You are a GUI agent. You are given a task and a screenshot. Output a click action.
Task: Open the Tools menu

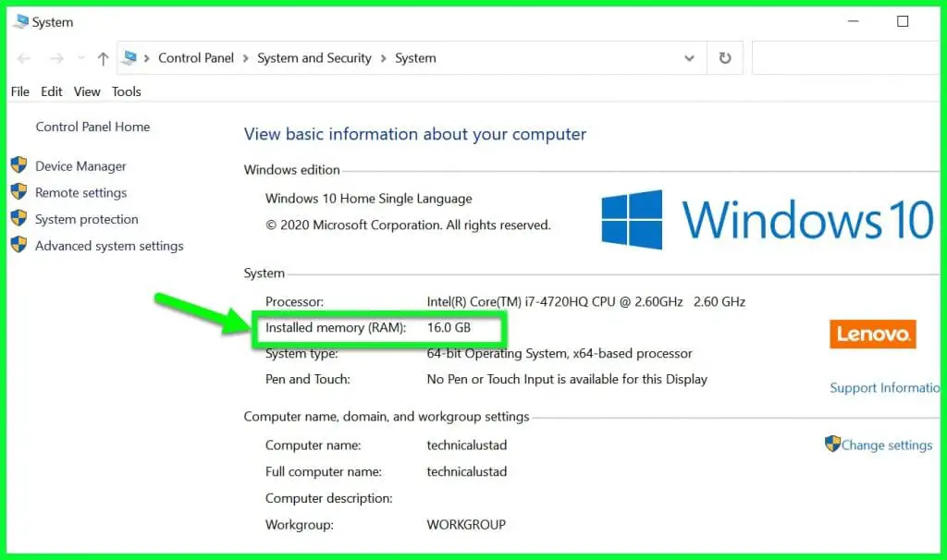tap(126, 91)
